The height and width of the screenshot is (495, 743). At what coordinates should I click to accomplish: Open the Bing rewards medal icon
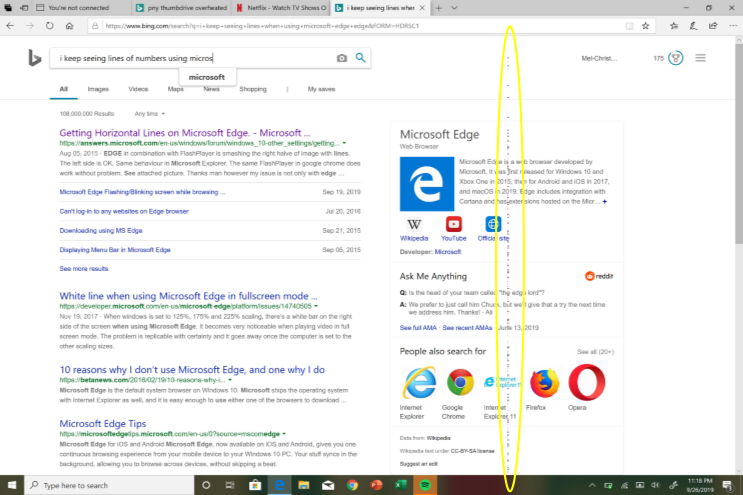point(676,58)
